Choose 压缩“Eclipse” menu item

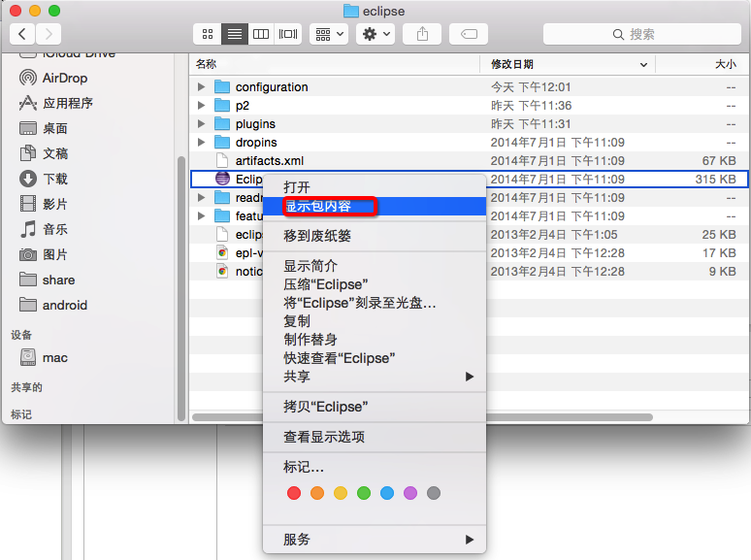tap(375, 284)
